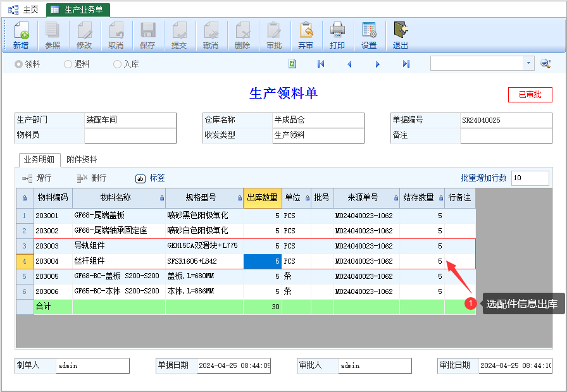Click the 新增 (New) toolbar icon
The image size is (567, 392).
21,35
